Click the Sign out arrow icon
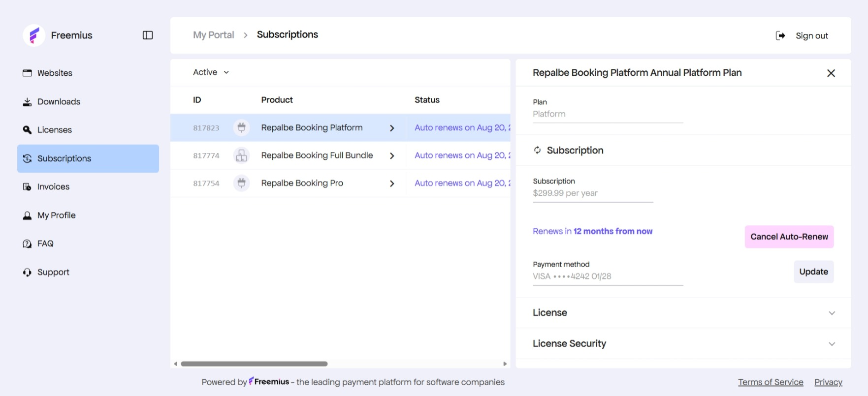This screenshot has width=868, height=396. pyautogui.click(x=780, y=35)
